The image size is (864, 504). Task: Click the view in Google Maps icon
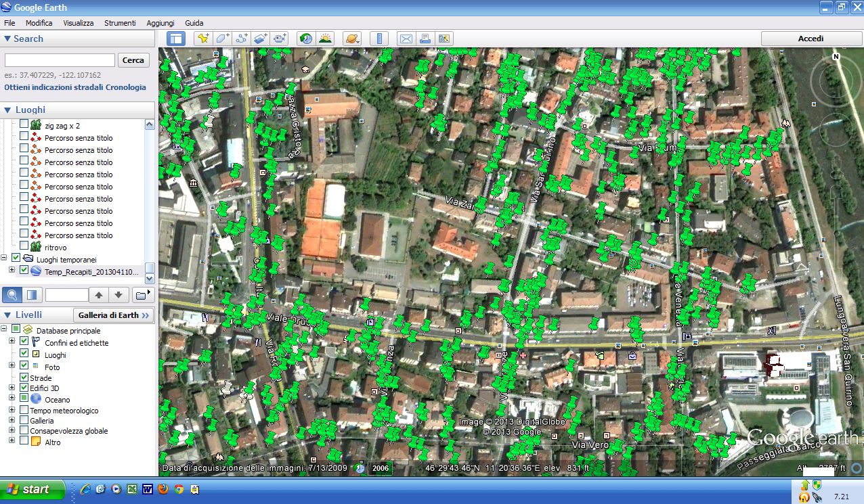click(444, 39)
